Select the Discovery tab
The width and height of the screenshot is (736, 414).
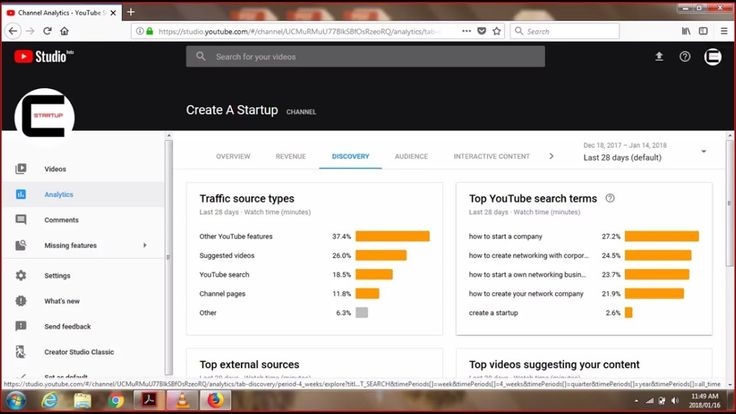pos(350,156)
